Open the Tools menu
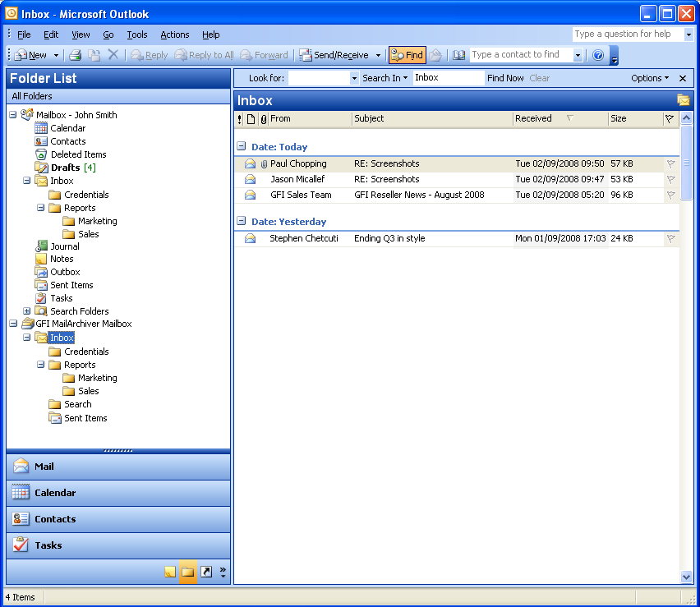 [137, 34]
